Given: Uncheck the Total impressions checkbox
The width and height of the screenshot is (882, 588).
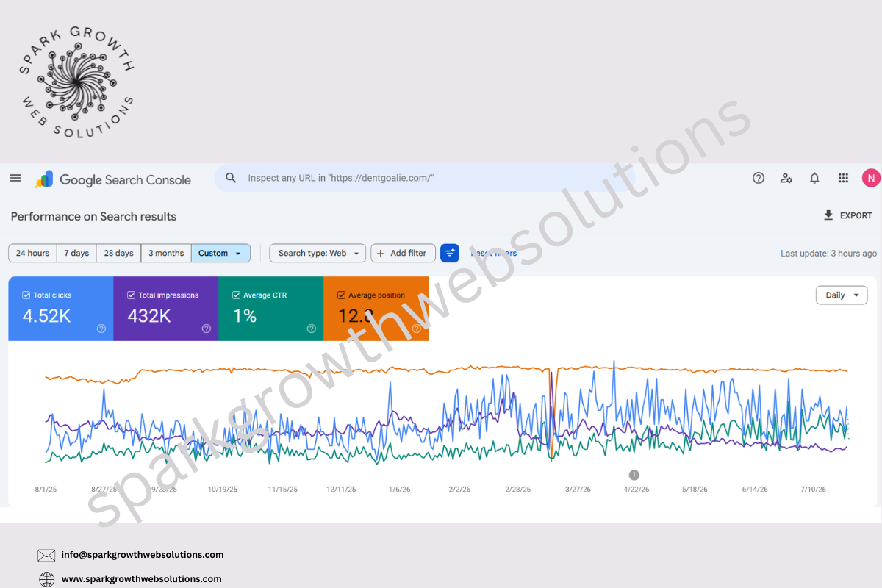Looking at the screenshot, I should (132, 295).
